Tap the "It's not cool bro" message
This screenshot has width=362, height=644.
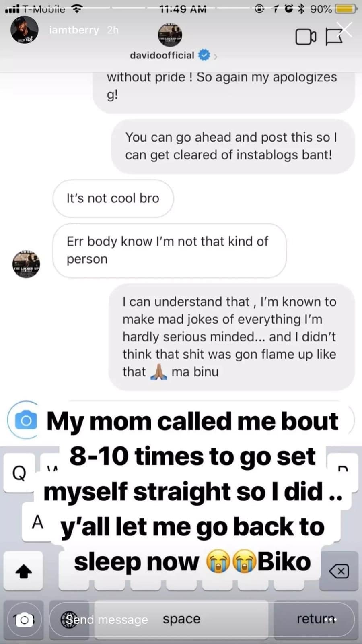coord(113,198)
